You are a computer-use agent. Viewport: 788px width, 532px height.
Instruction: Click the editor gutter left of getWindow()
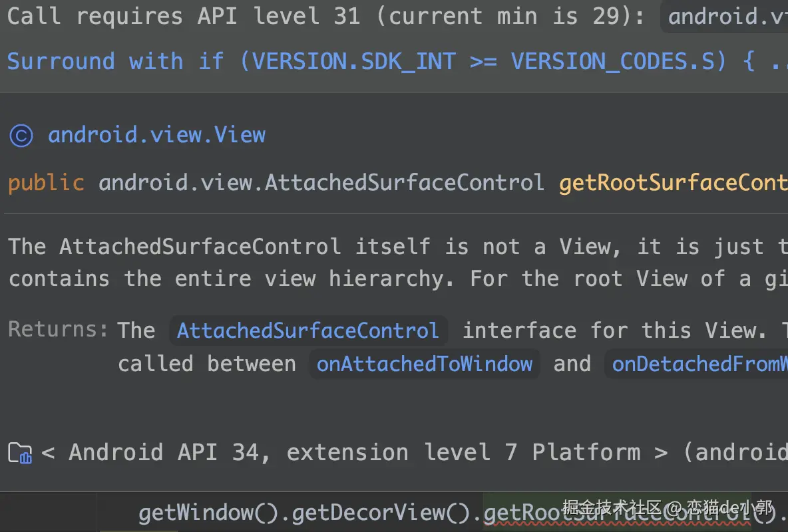[49, 512]
